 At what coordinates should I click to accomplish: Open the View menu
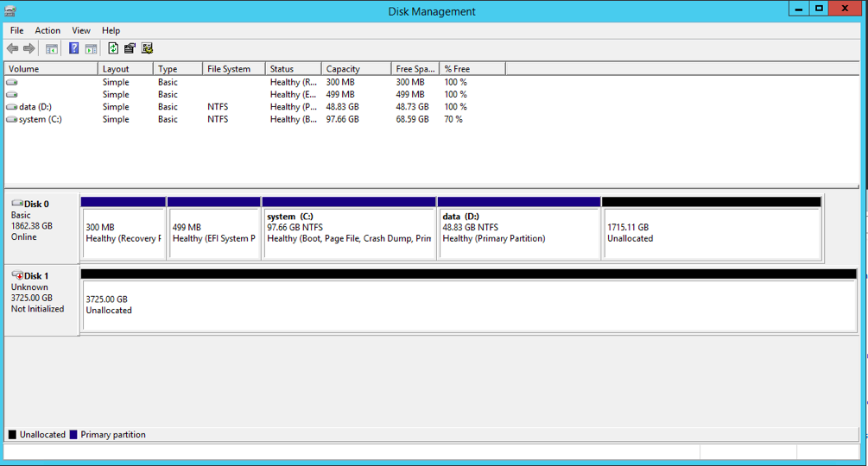[81, 30]
